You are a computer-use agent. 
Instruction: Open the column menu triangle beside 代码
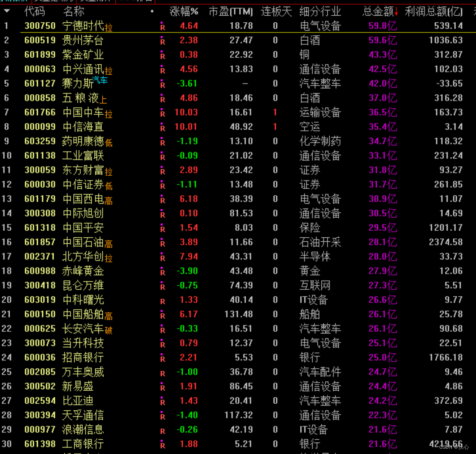tap(7, 11)
